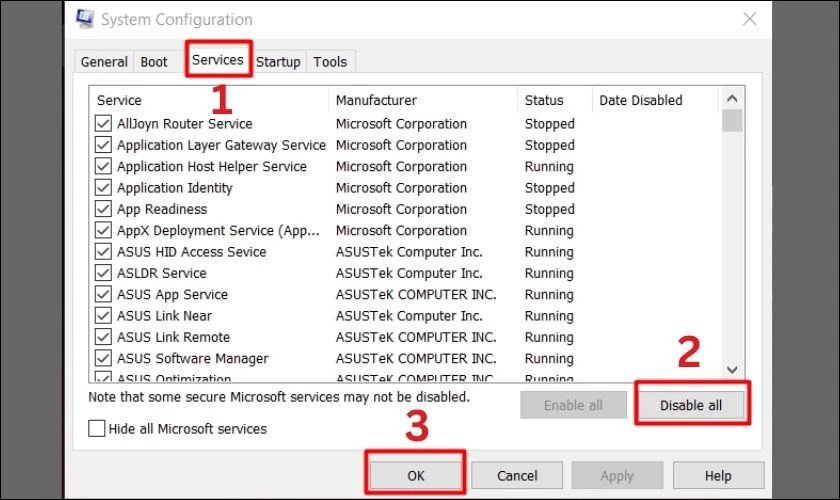The height and width of the screenshot is (500, 840).
Task: Select Application Layer Gateway Service name
Action: (x=221, y=145)
